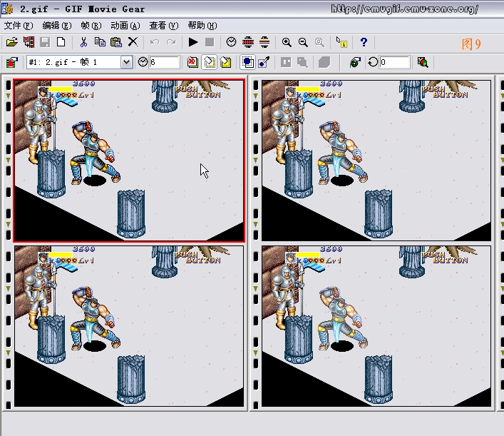Image resolution: width=504 pixels, height=436 pixels.
Task: Open the palette color inspector icon
Action: tap(423, 62)
